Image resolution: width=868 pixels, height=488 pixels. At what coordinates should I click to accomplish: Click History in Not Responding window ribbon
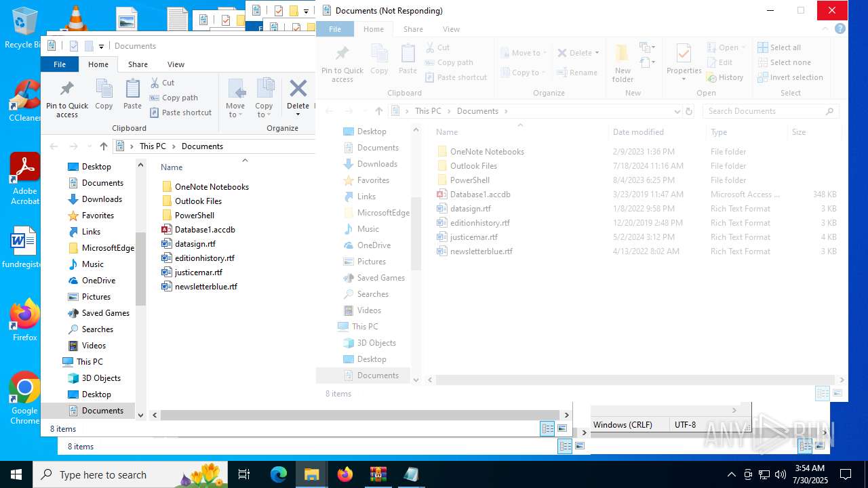click(725, 77)
